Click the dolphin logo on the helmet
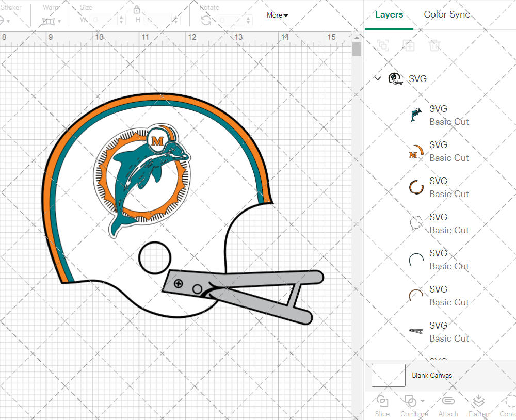516x420 pixels. pos(142,180)
